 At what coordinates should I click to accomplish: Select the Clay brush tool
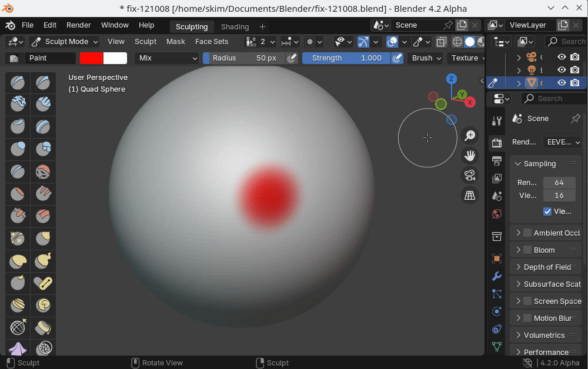tap(18, 105)
